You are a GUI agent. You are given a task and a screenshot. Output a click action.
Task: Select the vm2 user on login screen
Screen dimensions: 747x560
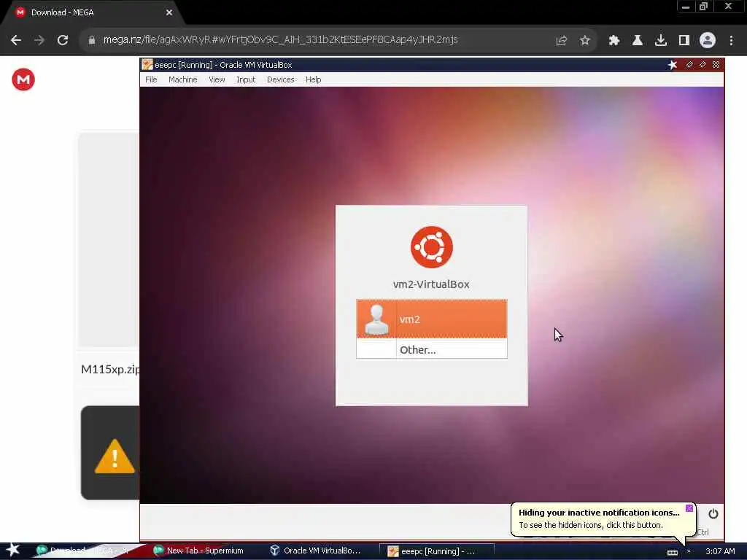click(432, 319)
